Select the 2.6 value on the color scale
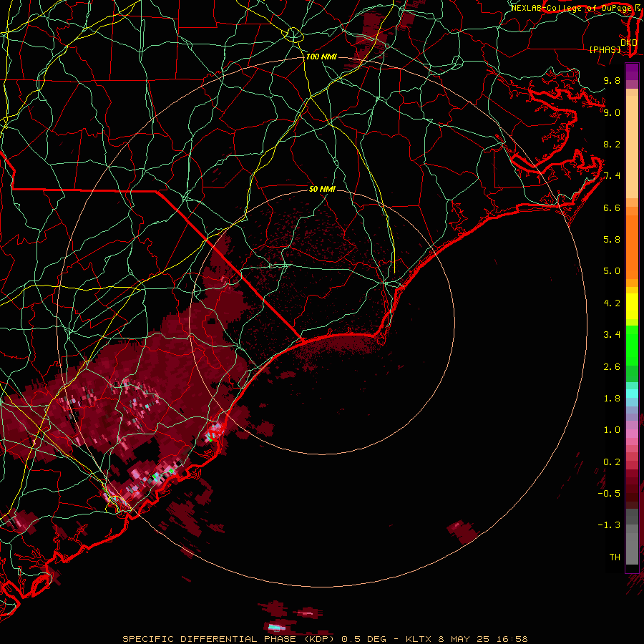Screen dimensions: 644x644 pos(612,366)
